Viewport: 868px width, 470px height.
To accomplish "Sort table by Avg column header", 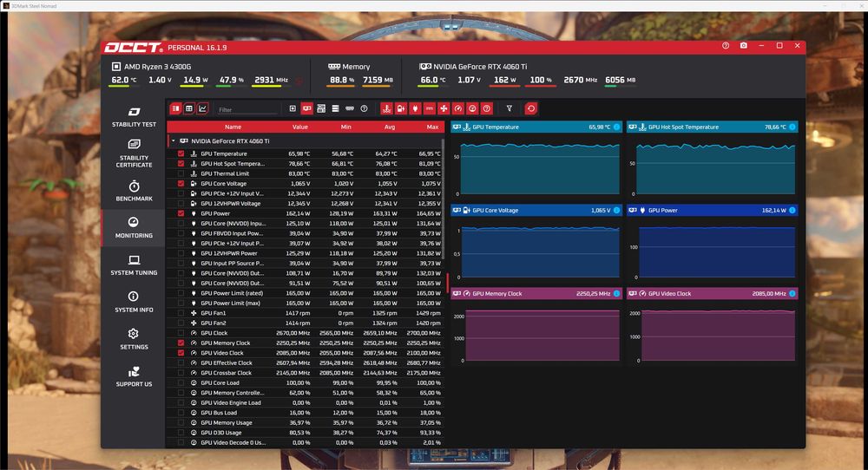I will [390, 127].
